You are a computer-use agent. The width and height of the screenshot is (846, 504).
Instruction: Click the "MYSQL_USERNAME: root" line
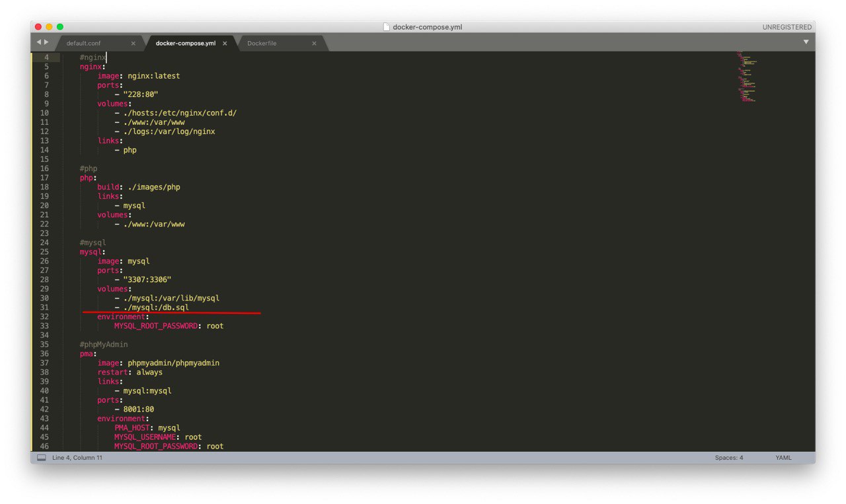(158, 437)
